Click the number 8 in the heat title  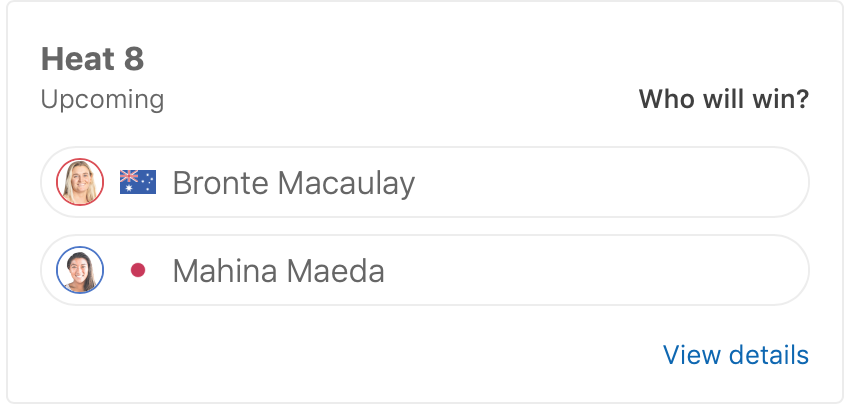[134, 59]
